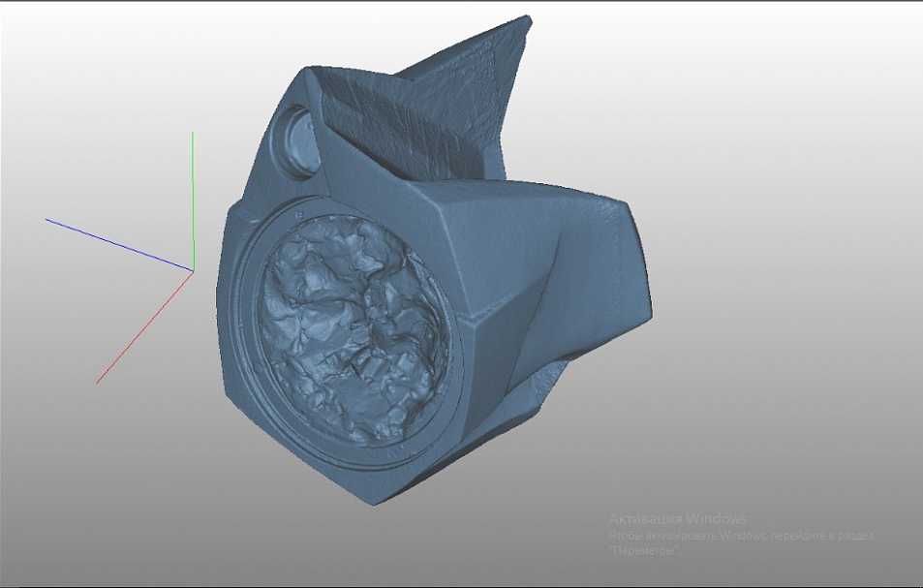Select the cylindrical boss on the model's upper left
Screen dimensions: 923x588
point(295,140)
